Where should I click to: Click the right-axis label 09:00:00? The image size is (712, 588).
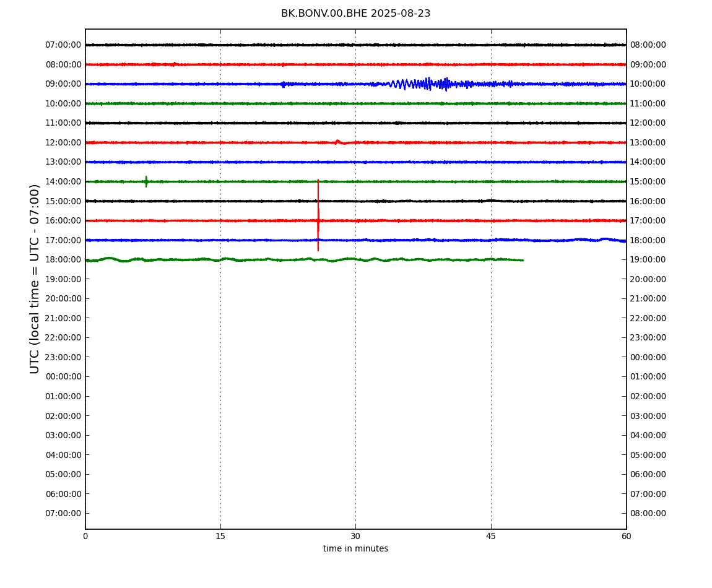point(648,64)
